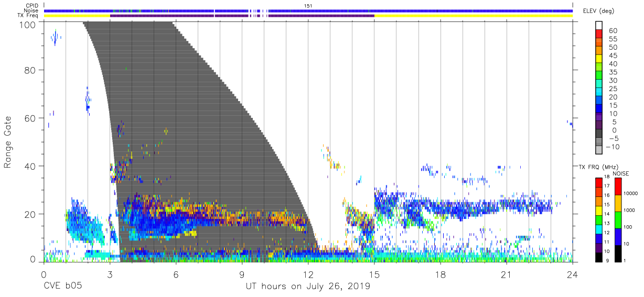
Task: Click the '-5' label on the ELEV colorbar
Action: [613, 139]
